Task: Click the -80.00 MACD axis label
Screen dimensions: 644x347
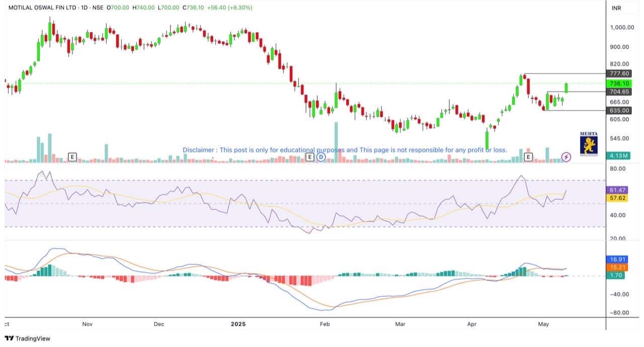Action: 618,312
